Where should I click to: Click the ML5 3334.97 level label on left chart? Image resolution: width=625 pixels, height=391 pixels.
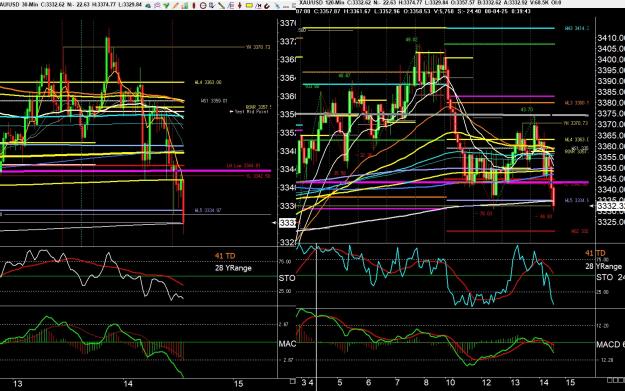208,210
